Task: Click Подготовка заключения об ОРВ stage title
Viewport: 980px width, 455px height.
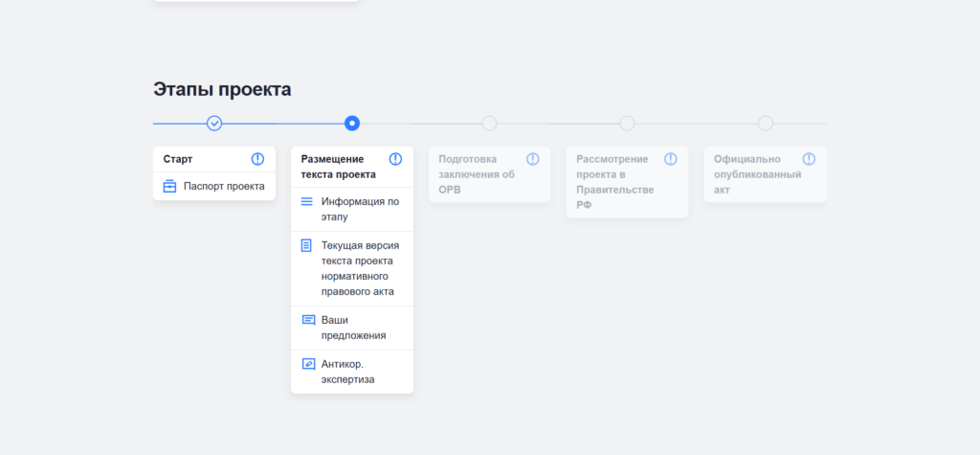Action: 477,174
